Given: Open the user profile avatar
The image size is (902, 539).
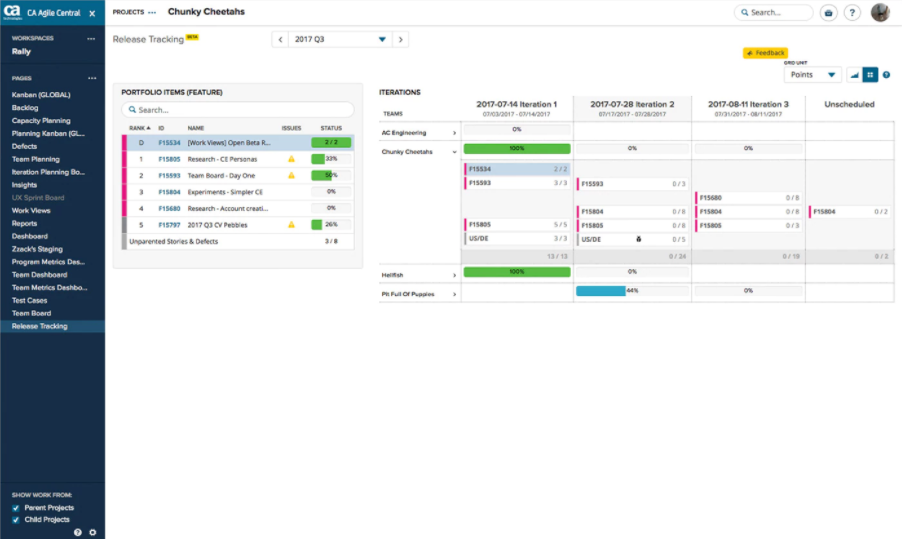Looking at the screenshot, I should pyautogui.click(x=880, y=13).
